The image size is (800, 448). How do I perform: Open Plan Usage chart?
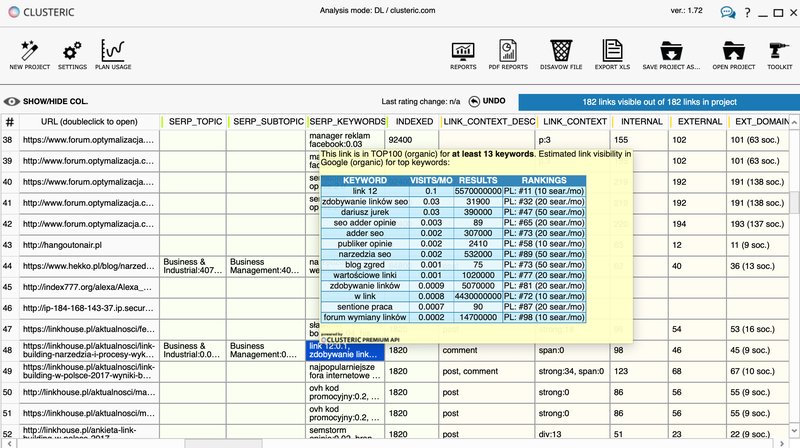point(113,55)
